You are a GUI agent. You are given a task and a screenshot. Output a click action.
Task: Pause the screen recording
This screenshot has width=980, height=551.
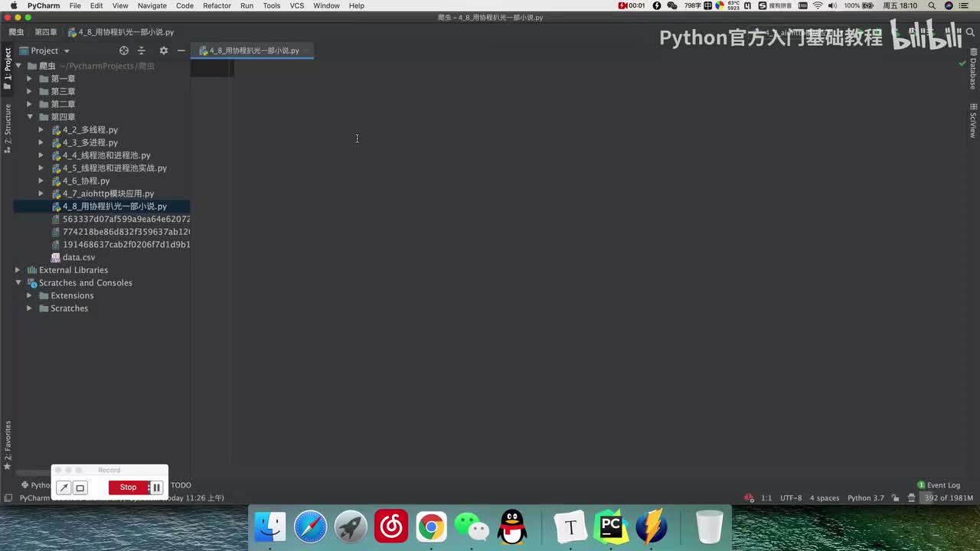point(156,487)
